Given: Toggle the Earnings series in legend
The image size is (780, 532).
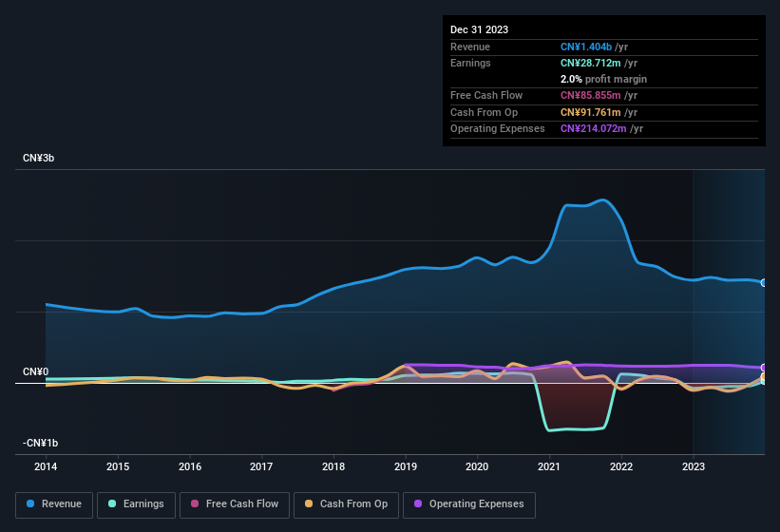Looking at the screenshot, I should pos(136,504).
